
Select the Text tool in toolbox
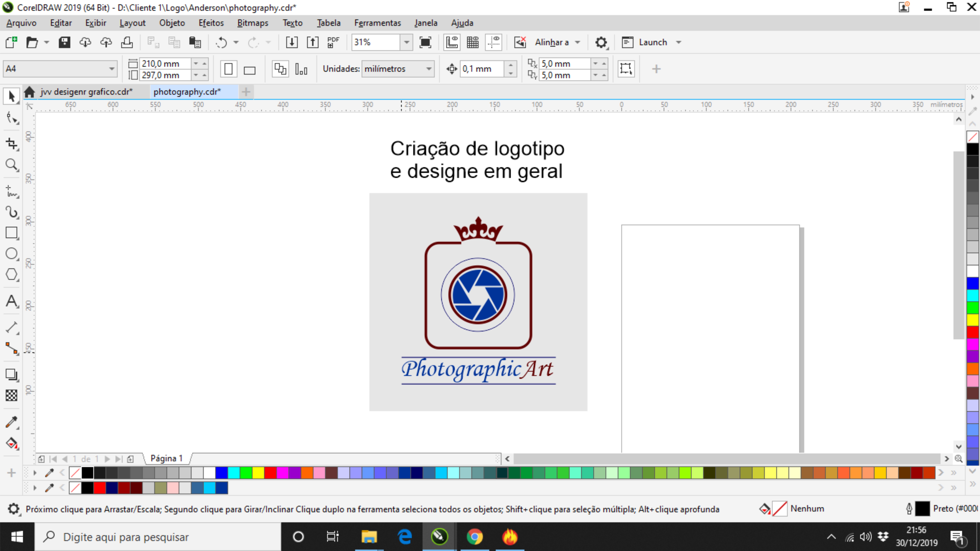click(11, 301)
